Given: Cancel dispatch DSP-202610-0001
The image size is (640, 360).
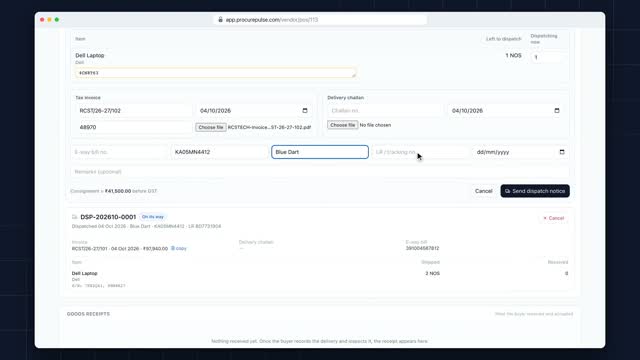Looking at the screenshot, I should click(x=553, y=218).
